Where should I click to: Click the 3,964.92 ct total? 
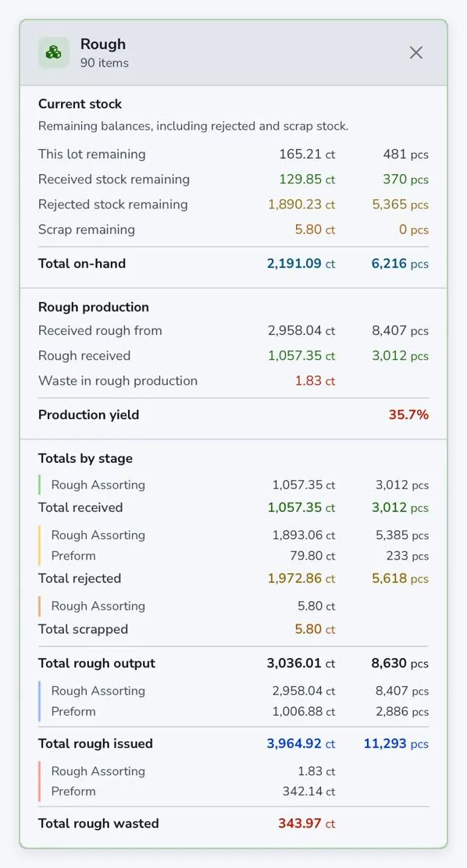pos(301,743)
